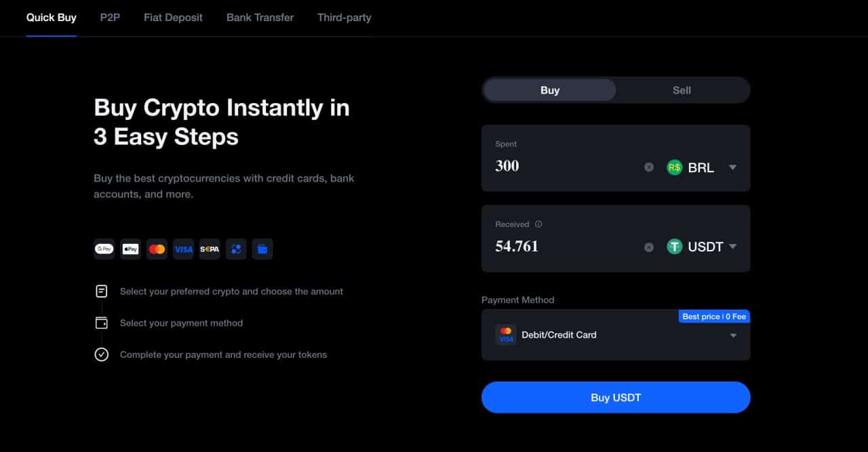Open the Third-party tab
This screenshot has width=868, height=452.
pyautogui.click(x=344, y=18)
